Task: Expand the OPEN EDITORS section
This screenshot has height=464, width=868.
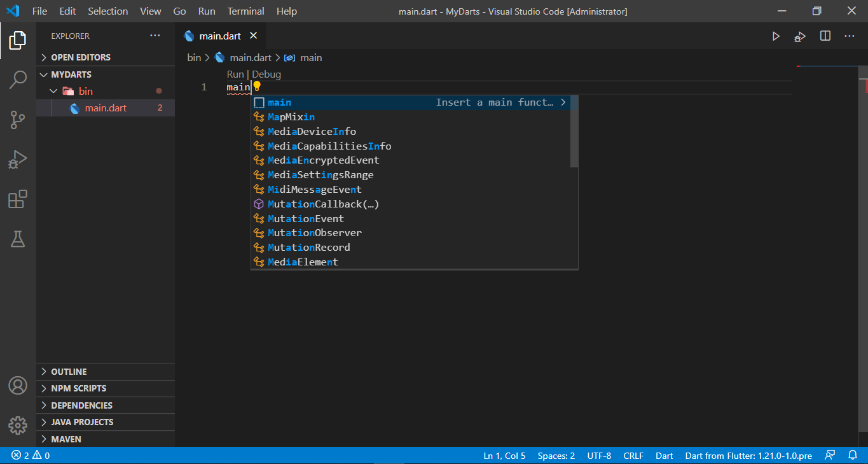Action: click(x=80, y=57)
